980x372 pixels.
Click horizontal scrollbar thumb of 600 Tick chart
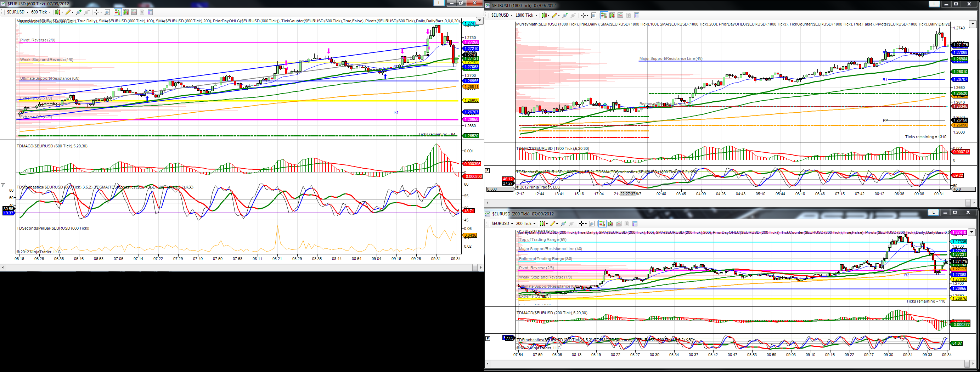tap(474, 268)
